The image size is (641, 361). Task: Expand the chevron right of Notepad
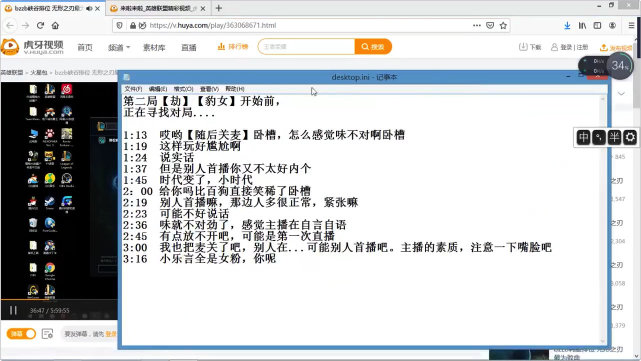click(621, 94)
